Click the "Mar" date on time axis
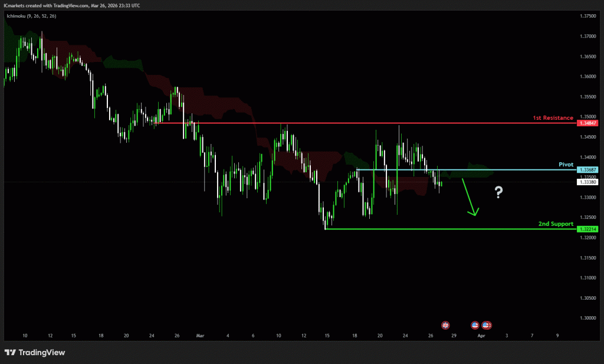 (x=198, y=335)
